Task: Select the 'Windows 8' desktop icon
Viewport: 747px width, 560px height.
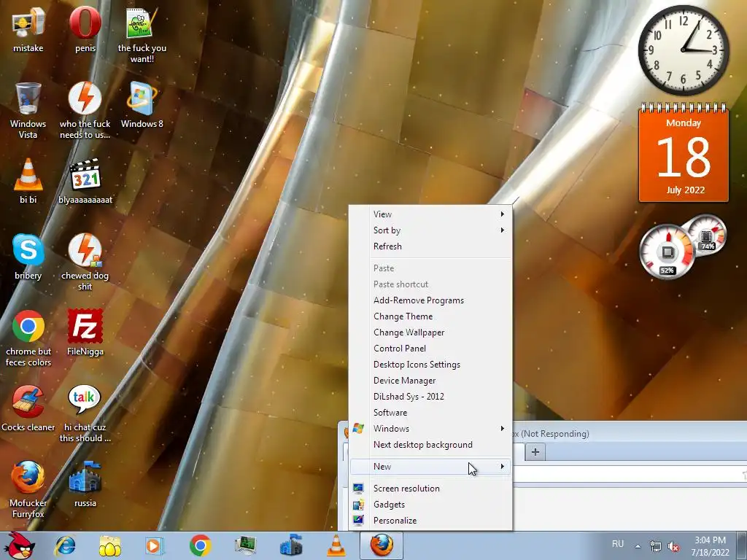Action: [142, 105]
